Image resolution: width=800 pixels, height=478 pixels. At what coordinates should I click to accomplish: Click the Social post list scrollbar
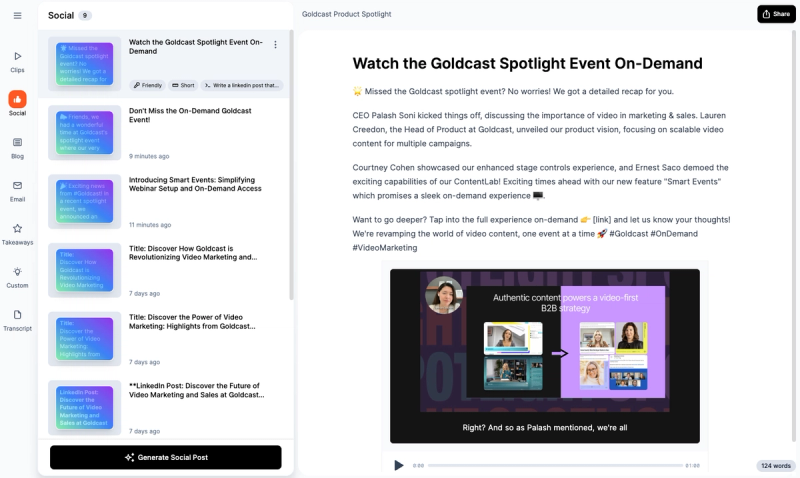click(291, 165)
